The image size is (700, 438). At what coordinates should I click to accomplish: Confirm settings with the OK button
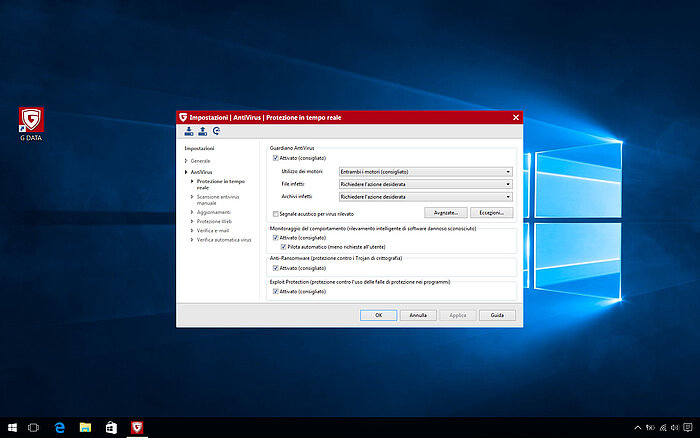(x=379, y=315)
